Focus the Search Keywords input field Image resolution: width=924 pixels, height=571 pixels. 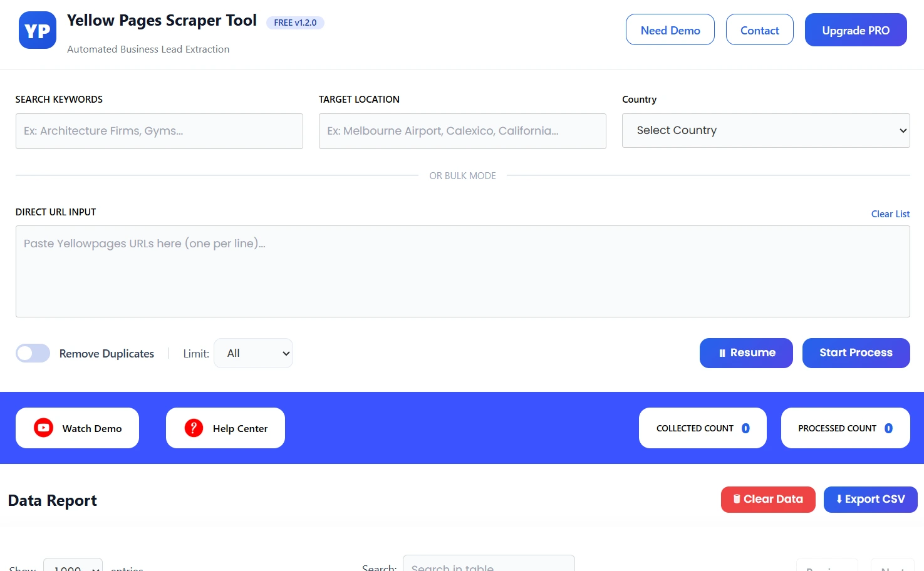coord(159,131)
